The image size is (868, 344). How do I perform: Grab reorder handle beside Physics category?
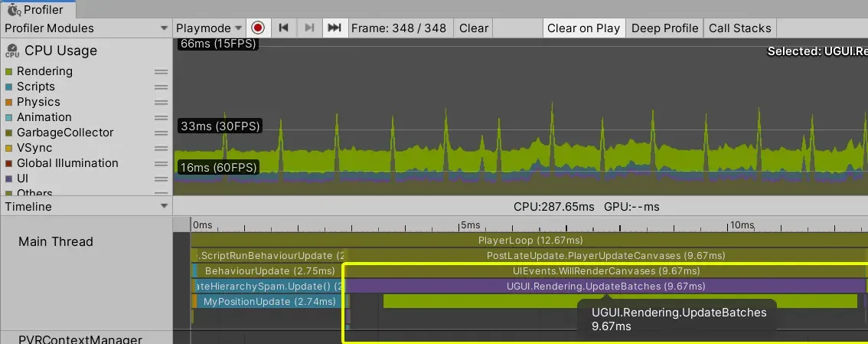pos(161,102)
